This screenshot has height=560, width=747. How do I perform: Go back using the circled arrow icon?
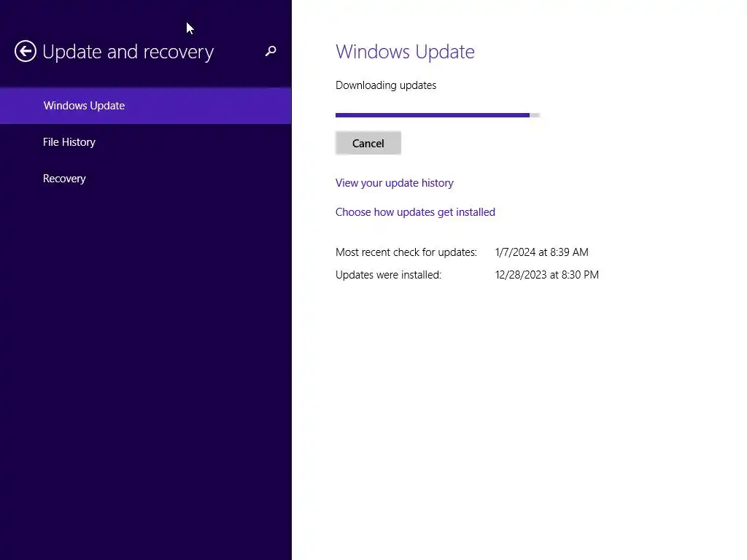pos(26,51)
